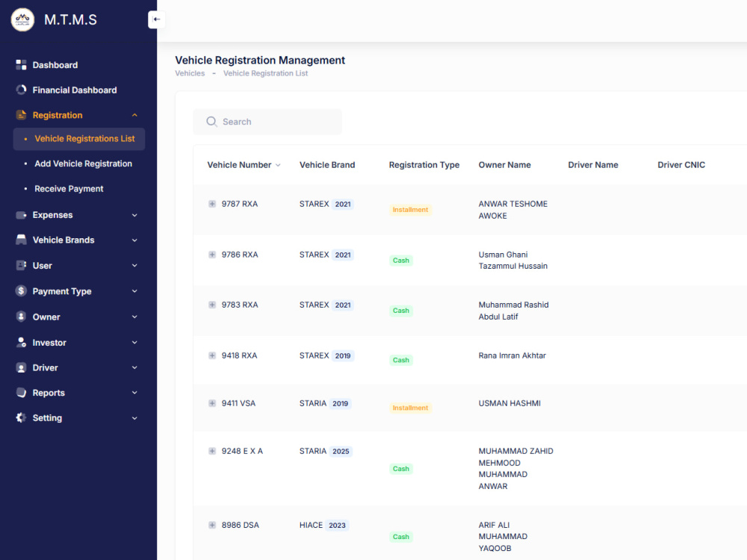Expand row details for 9783 RXA
Screen dimensions: 747x560
[x=212, y=305]
